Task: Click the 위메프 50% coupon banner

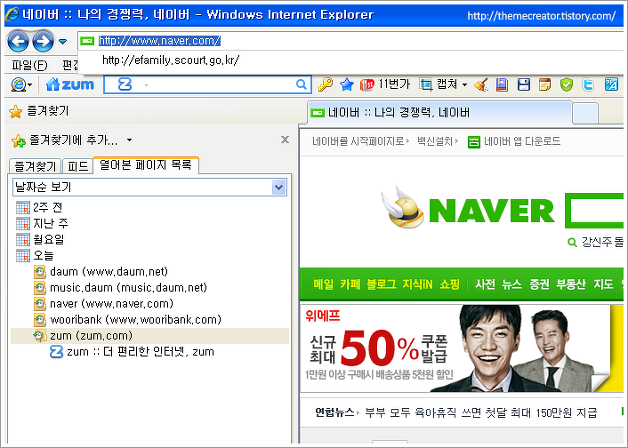Action: pyautogui.click(x=462, y=348)
